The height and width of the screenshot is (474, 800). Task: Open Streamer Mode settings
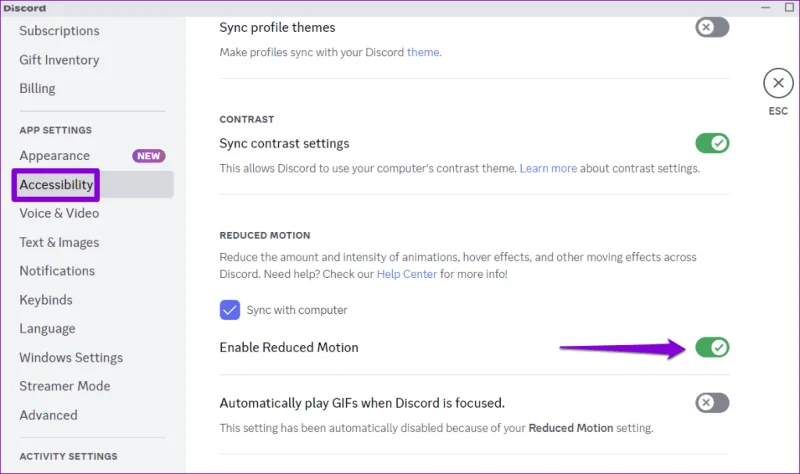tap(65, 386)
